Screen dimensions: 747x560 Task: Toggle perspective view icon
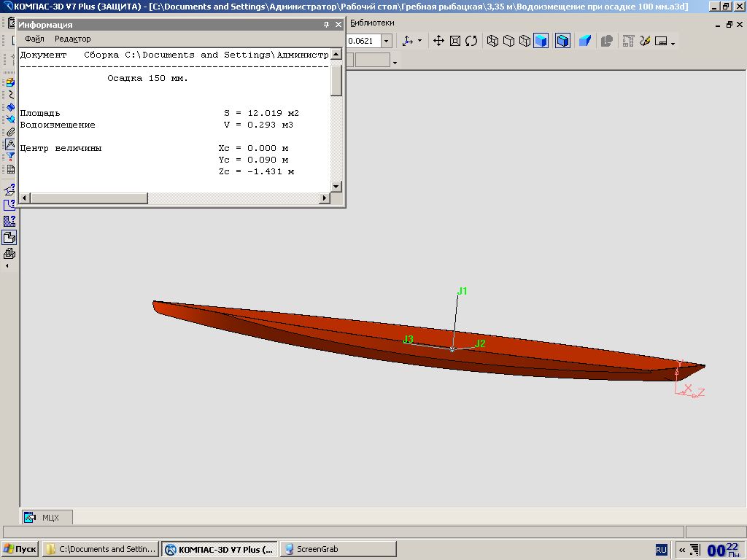[x=585, y=41]
